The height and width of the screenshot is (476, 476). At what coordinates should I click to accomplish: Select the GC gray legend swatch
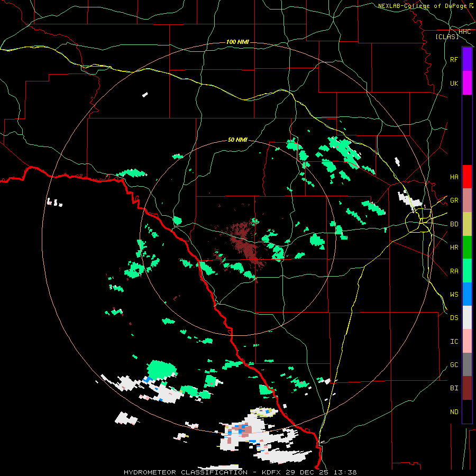[467, 364]
